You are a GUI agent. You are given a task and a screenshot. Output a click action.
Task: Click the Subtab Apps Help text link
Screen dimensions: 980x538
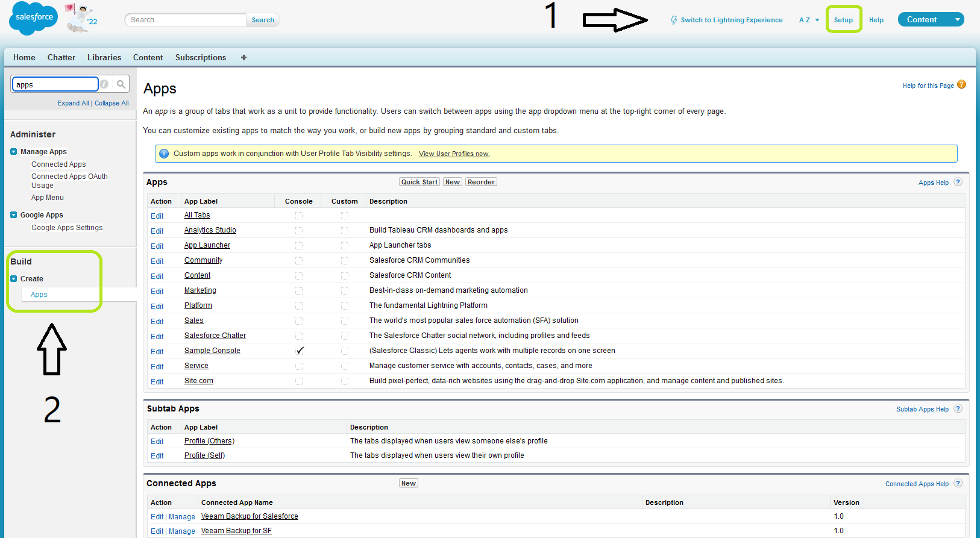922,409
